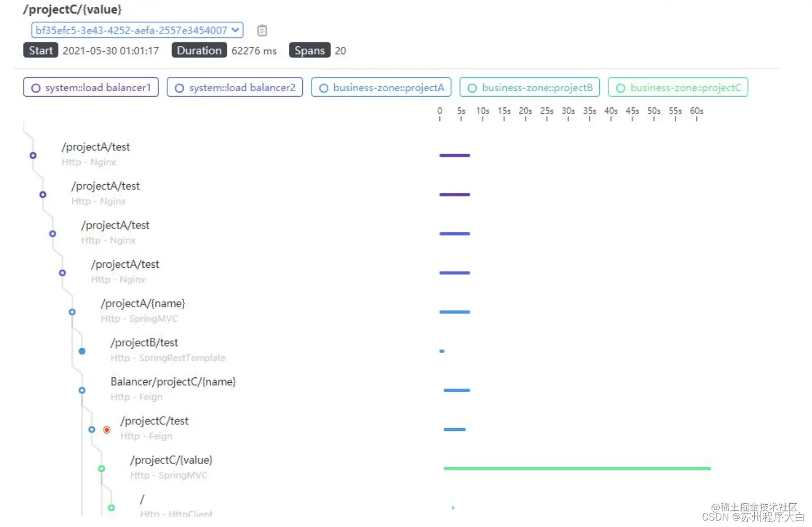Select the blue /projectC/test span node circle
812x527 pixels.
(x=92, y=429)
